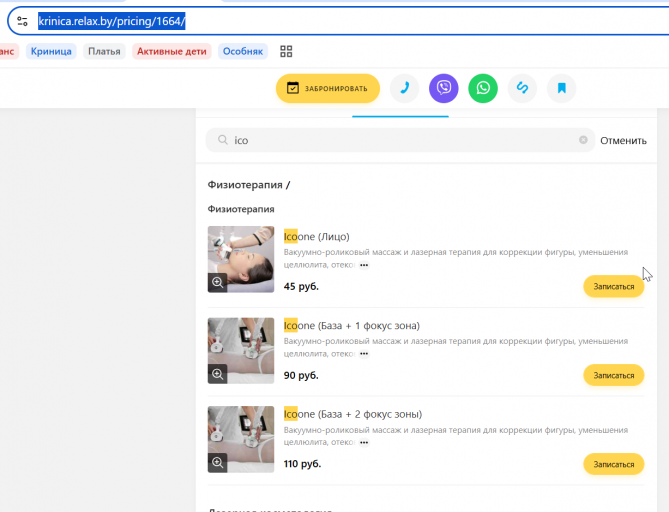Click the Icoone (База + 1 фокус зона) title
The image size is (669, 512).
click(352, 326)
